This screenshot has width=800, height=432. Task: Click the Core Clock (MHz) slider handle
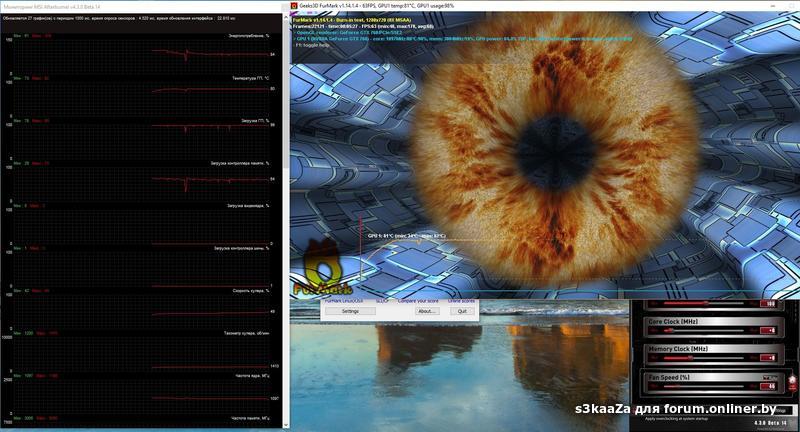[670, 331]
